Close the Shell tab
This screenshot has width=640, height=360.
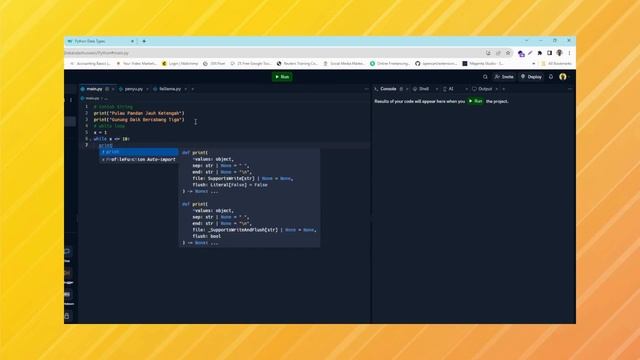click(x=437, y=89)
